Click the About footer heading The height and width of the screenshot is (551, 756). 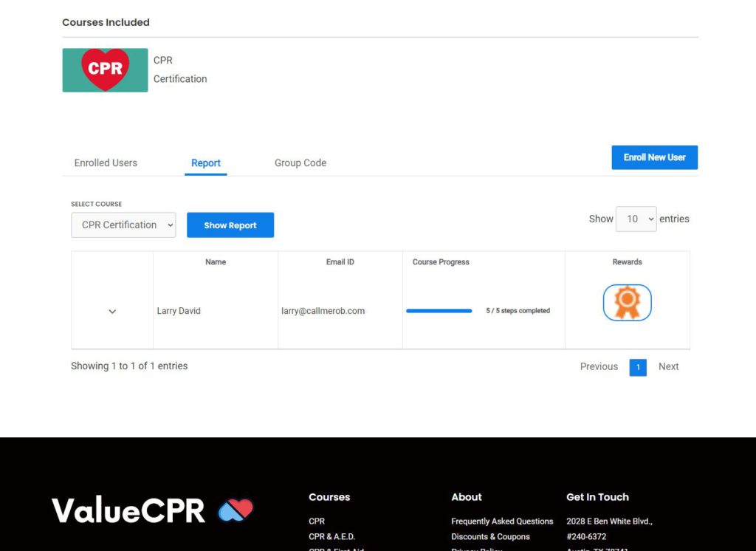[467, 497]
